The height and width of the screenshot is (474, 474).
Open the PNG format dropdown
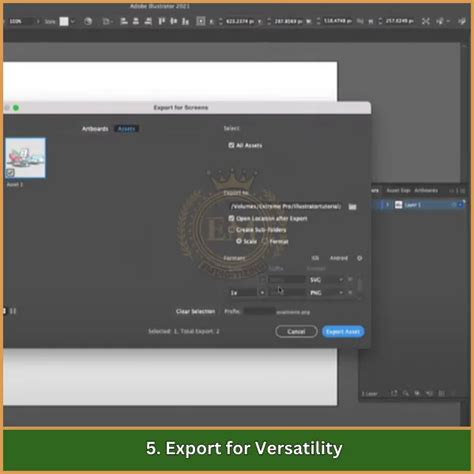pos(326,293)
